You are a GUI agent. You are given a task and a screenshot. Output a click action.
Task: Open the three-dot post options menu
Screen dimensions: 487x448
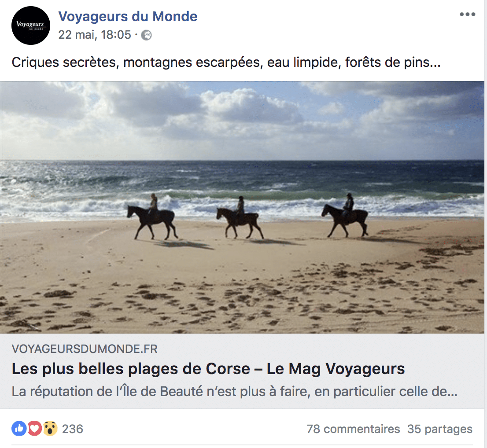tap(468, 14)
